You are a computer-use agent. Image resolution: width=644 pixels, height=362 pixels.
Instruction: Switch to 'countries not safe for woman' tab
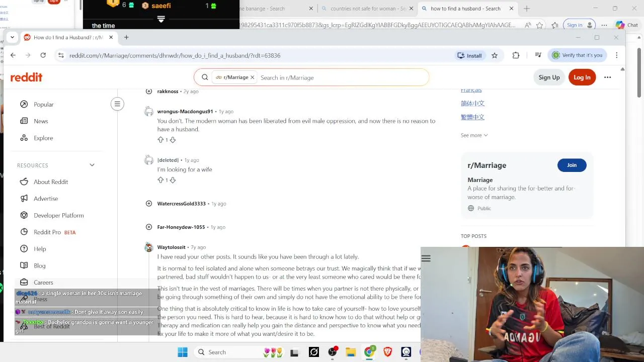tap(367, 9)
